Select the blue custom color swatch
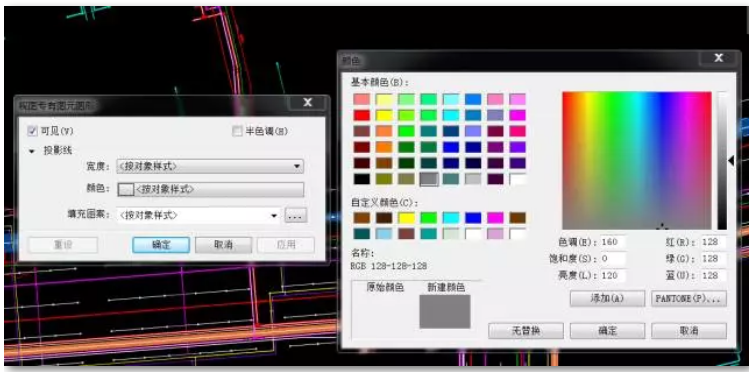 (473, 218)
